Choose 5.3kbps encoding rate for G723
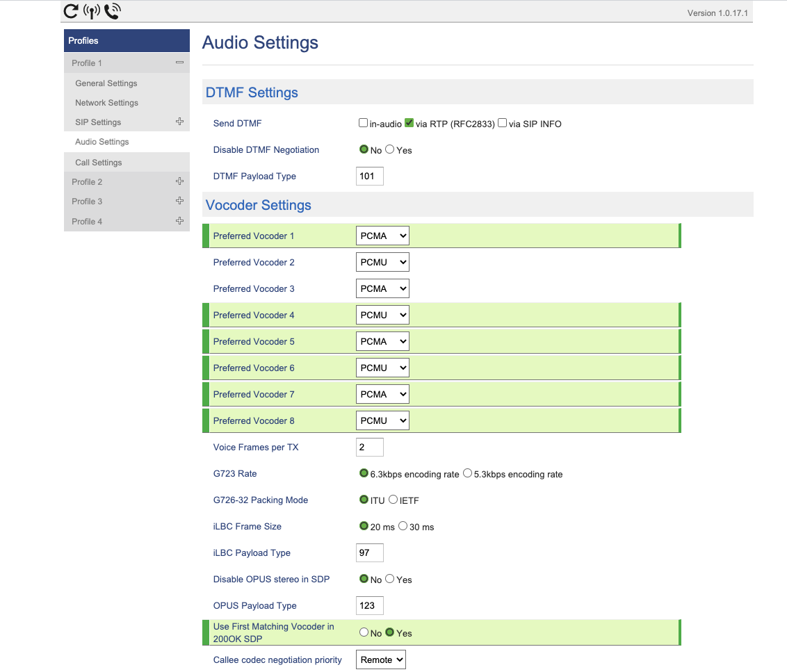Viewport: 787px width, 672px height. [x=467, y=473]
